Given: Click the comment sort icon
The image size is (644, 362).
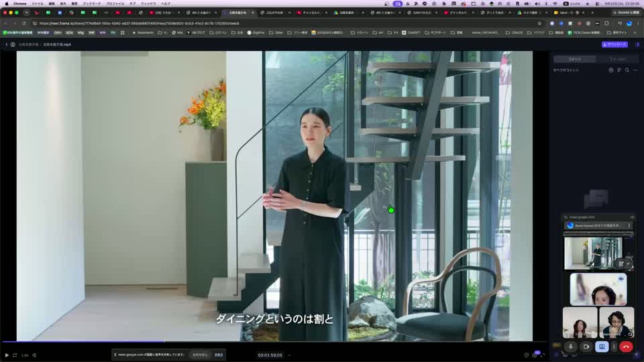Looking at the screenshot, I should pyautogui.click(x=619, y=70).
